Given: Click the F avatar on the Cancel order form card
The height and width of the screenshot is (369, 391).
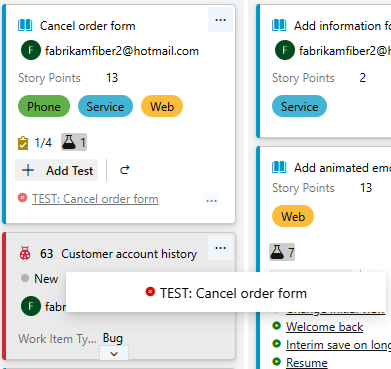Looking at the screenshot, I should [31, 50].
